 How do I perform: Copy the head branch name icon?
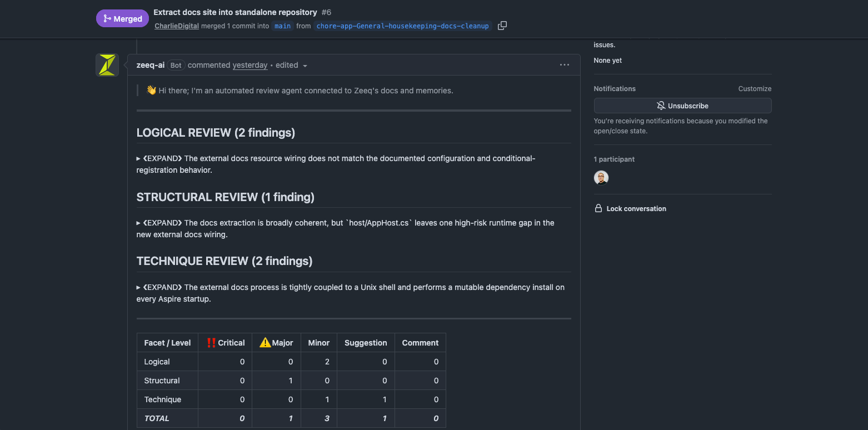click(x=502, y=26)
